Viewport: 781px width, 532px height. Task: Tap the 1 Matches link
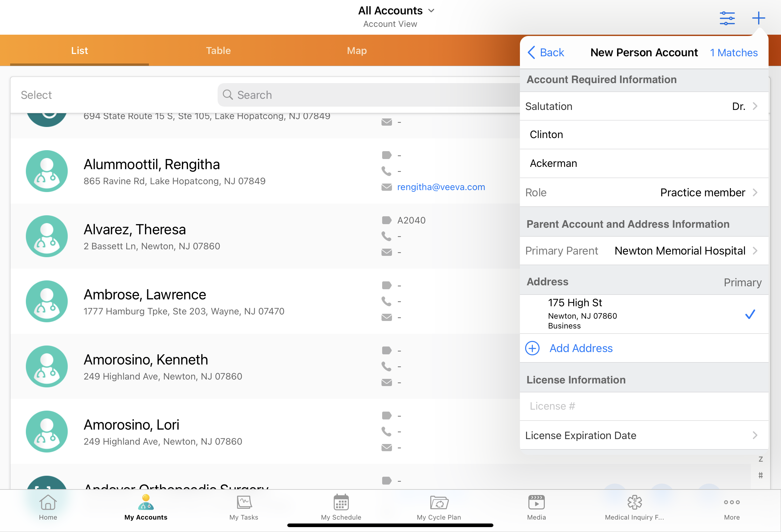734,53
